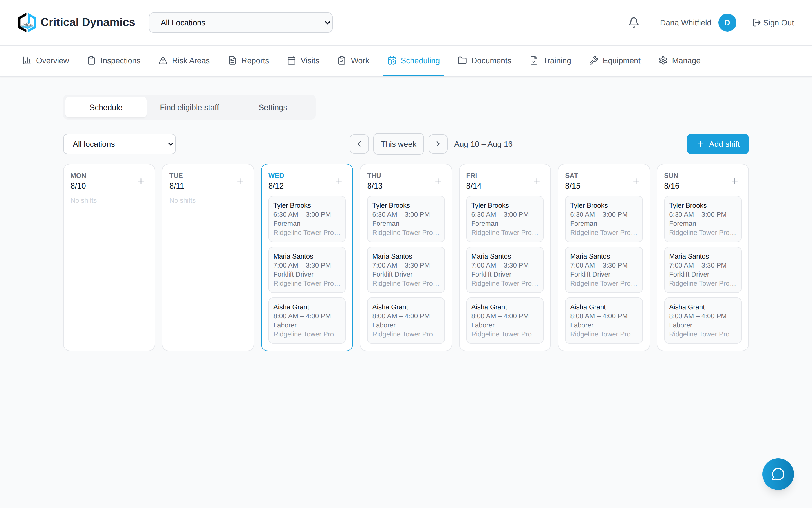The image size is (812, 508).
Task: Switch to Settings sub-tab
Action: 273,108
